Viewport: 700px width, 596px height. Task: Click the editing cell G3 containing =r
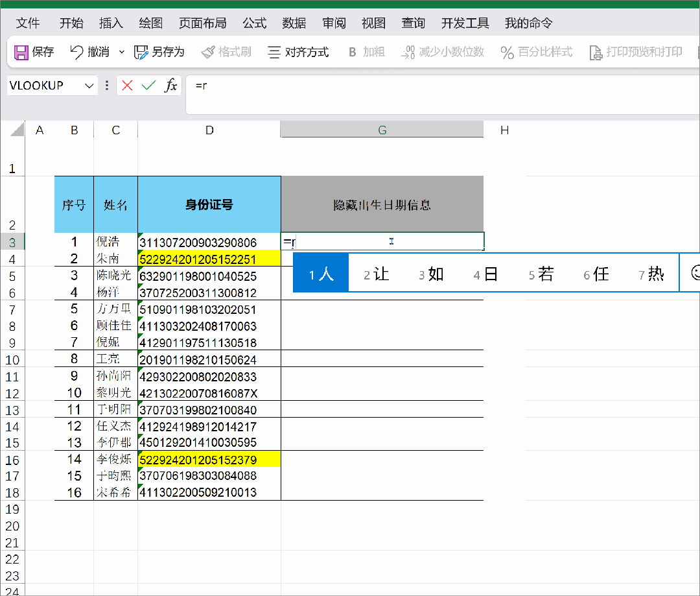coord(382,242)
